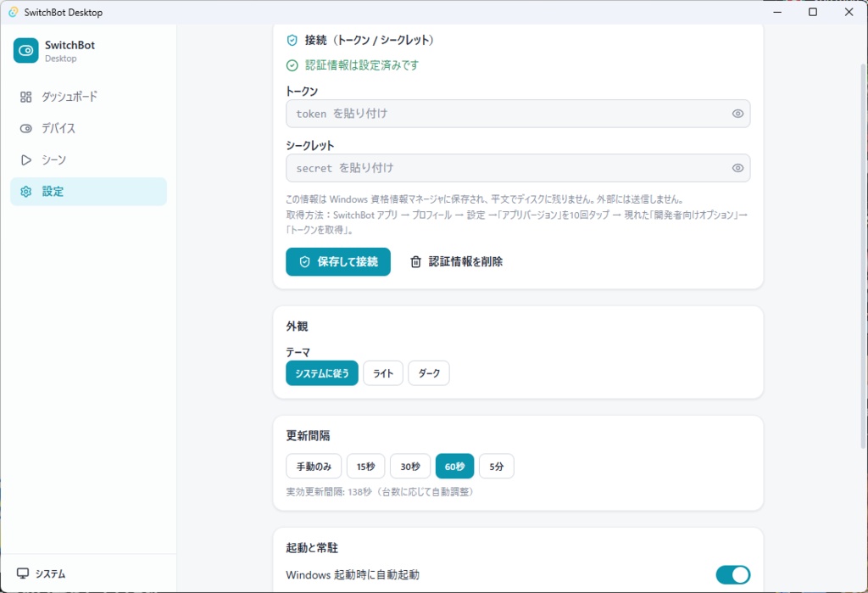
Task: Select the システムに従う theme
Action: [322, 373]
